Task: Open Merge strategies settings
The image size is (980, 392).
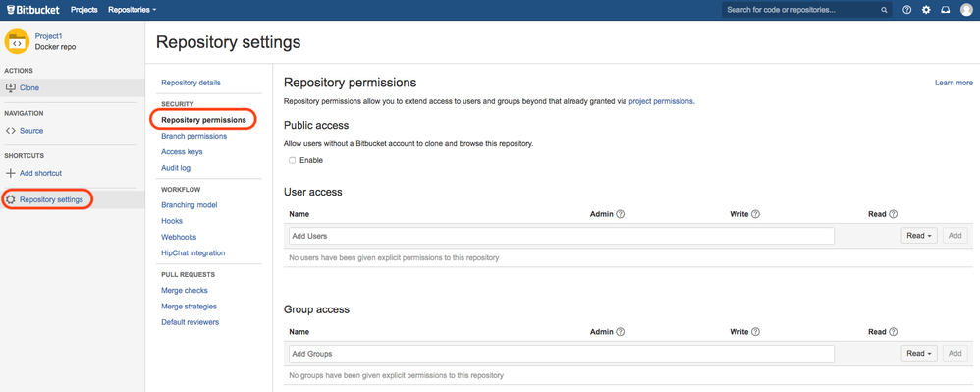Action: click(x=189, y=307)
